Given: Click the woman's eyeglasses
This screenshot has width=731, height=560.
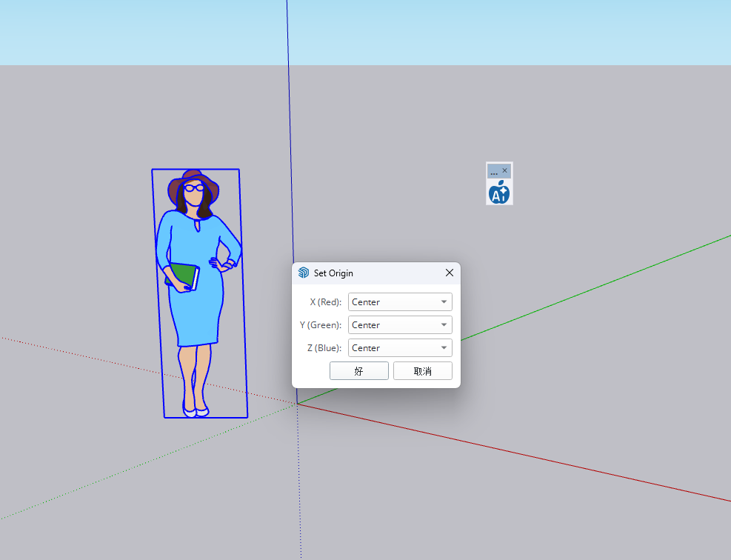Looking at the screenshot, I should (194, 188).
